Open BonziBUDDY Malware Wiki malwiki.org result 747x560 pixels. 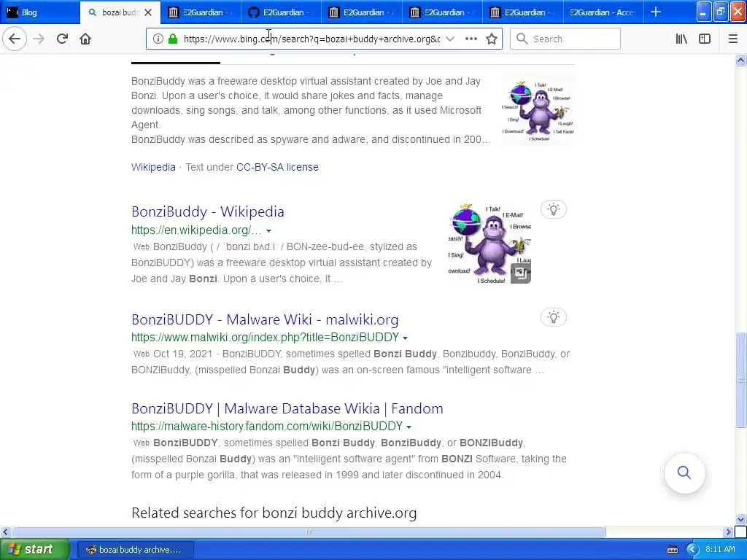pyautogui.click(x=265, y=319)
